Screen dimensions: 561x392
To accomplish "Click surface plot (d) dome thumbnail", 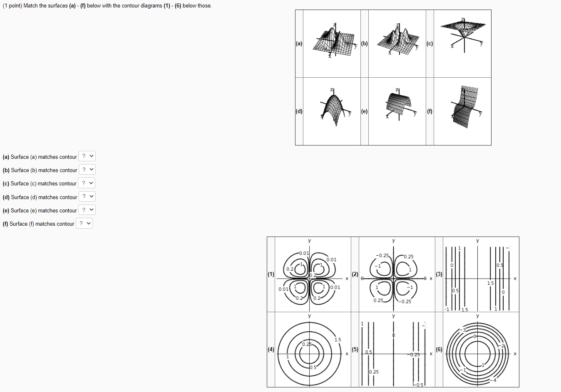I will pos(332,111).
